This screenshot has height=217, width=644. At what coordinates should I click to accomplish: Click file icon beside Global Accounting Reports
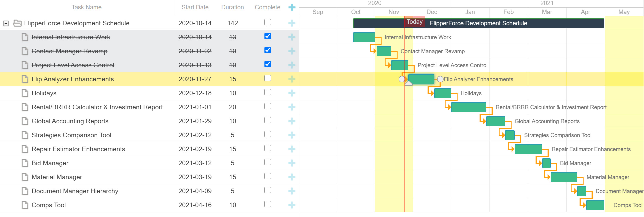click(25, 121)
